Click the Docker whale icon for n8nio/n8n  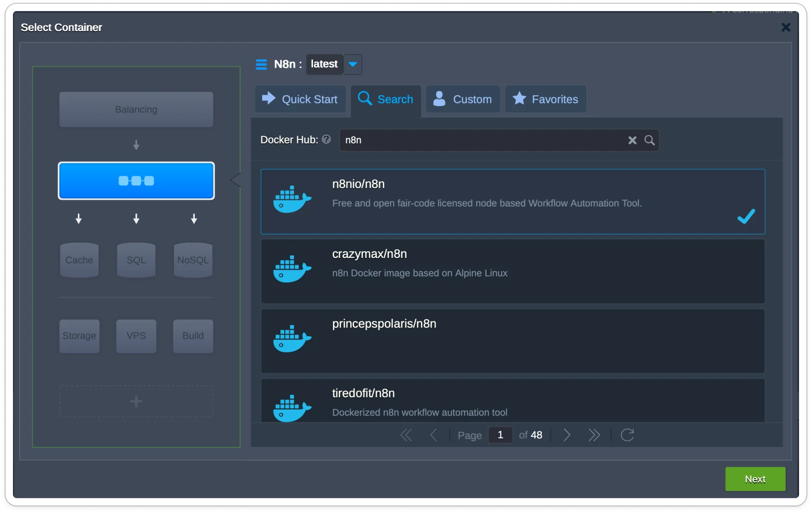coord(292,200)
